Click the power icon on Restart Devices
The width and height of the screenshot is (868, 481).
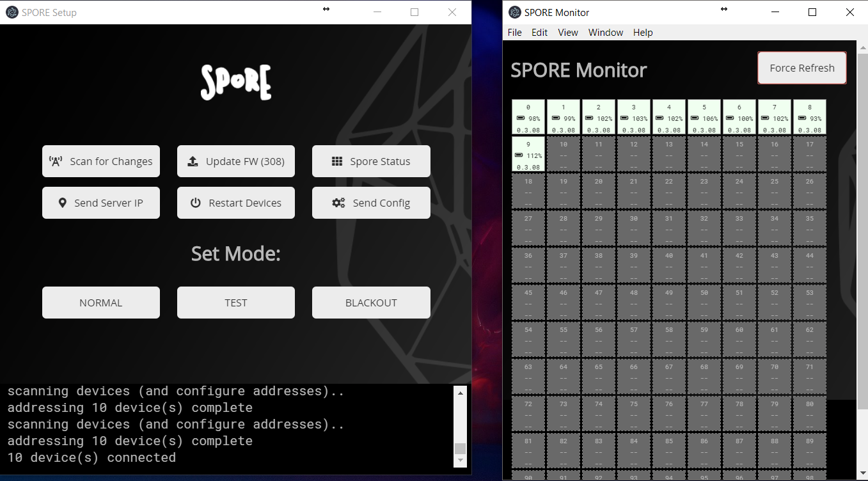196,203
